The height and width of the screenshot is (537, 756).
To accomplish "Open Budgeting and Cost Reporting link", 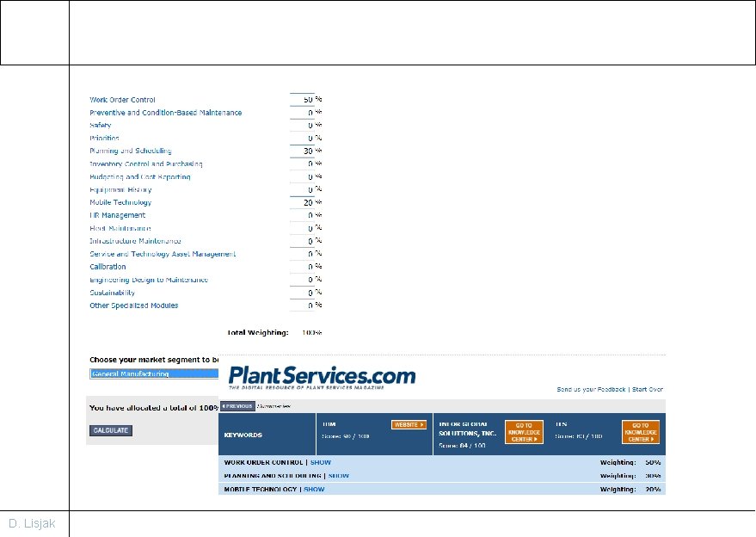I will [140, 177].
